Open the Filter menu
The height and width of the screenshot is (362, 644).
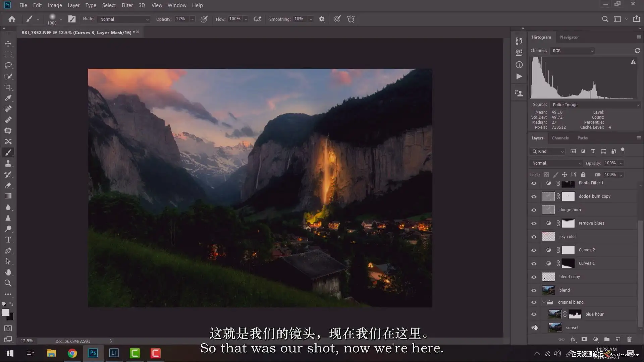[127, 5]
